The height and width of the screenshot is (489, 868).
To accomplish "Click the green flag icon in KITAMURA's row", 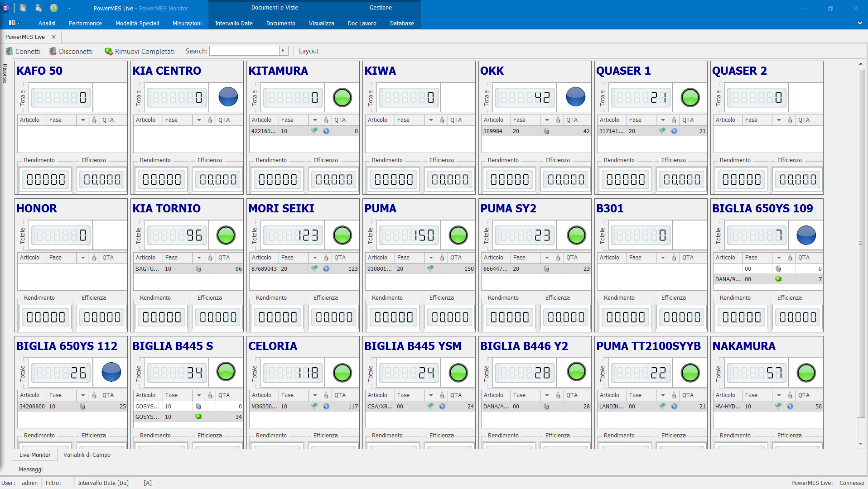I will tap(314, 131).
